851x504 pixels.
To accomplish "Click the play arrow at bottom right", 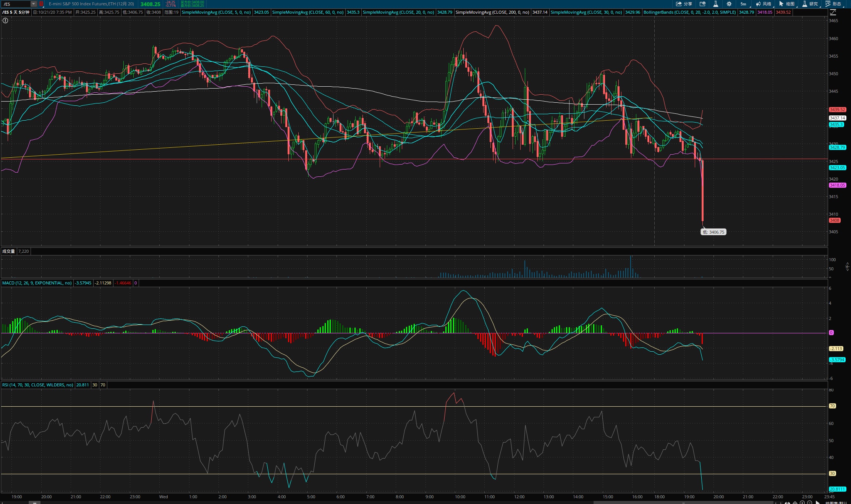I will point(817,502).
